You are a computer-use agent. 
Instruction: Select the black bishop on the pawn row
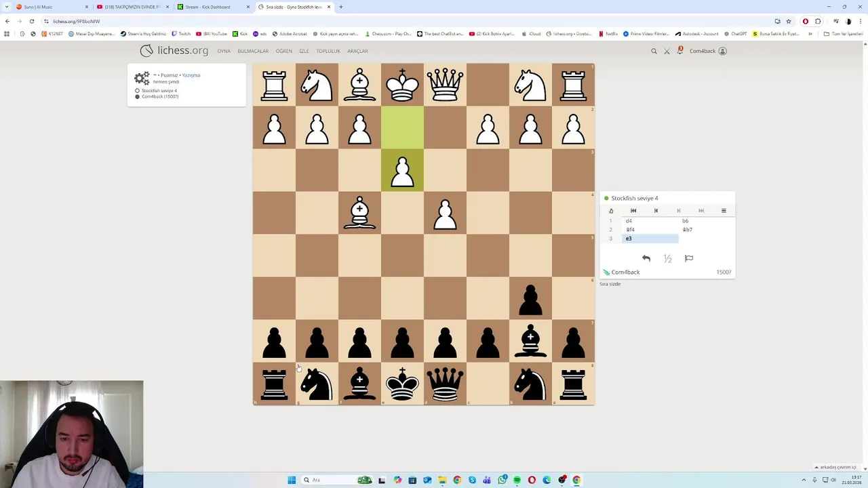pyautogui.click(x=530, y=341)
